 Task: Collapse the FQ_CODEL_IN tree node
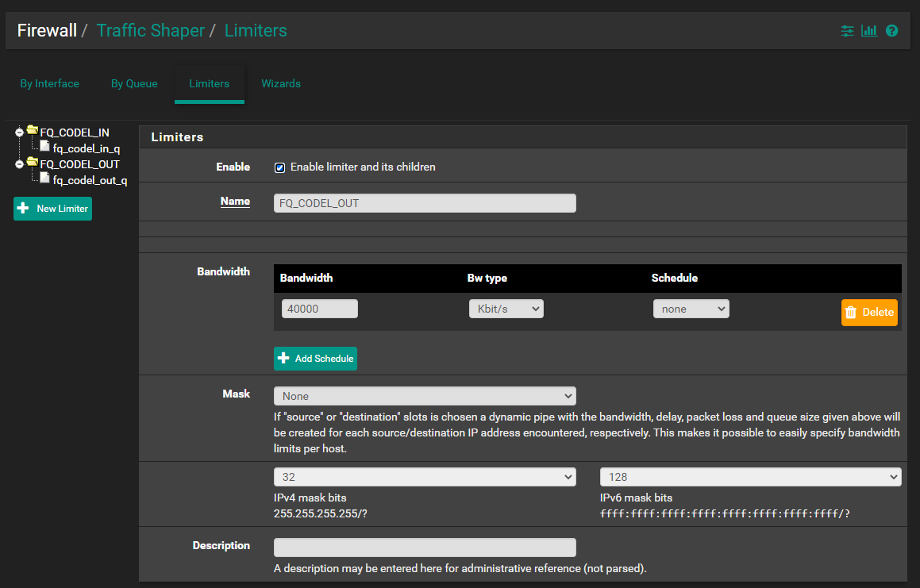19,133
